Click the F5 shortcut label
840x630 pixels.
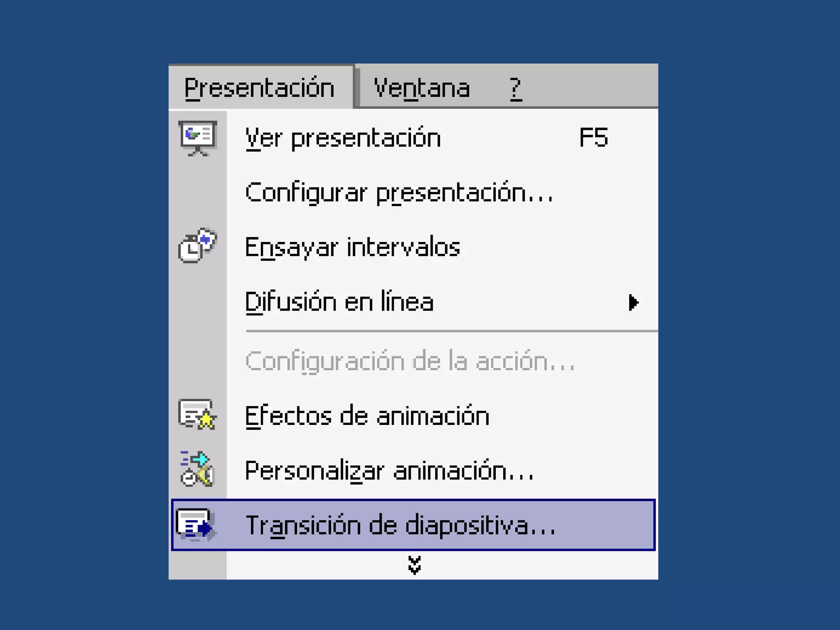[593, 138]
